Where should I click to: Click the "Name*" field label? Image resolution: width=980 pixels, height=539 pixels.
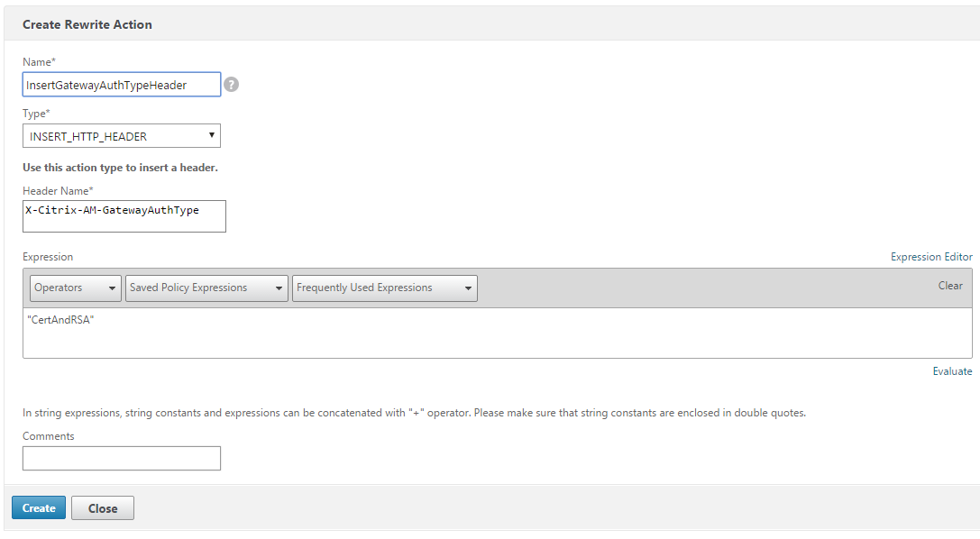pos(39,61)
